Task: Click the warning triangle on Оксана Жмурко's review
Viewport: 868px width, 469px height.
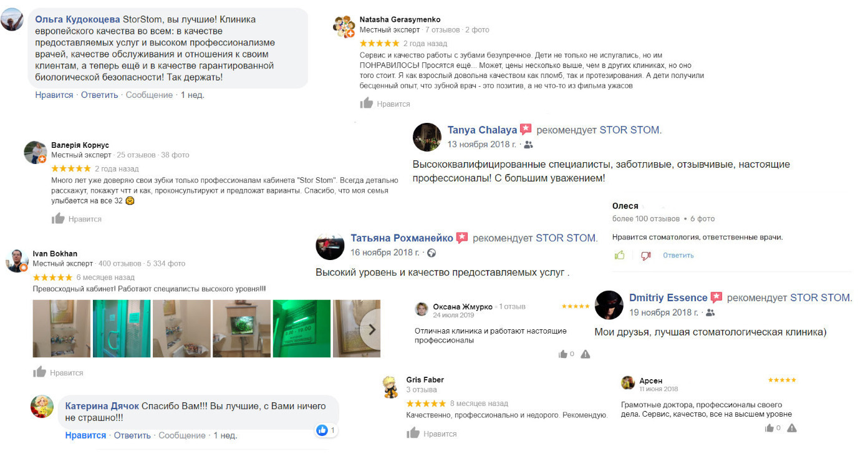Action: click(585, 354)
